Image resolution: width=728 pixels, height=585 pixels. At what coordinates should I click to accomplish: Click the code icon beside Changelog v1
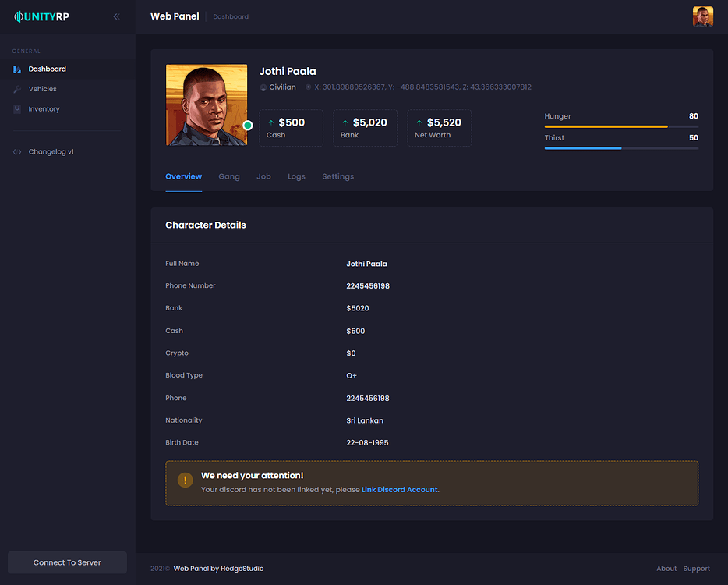click(16, 151)
